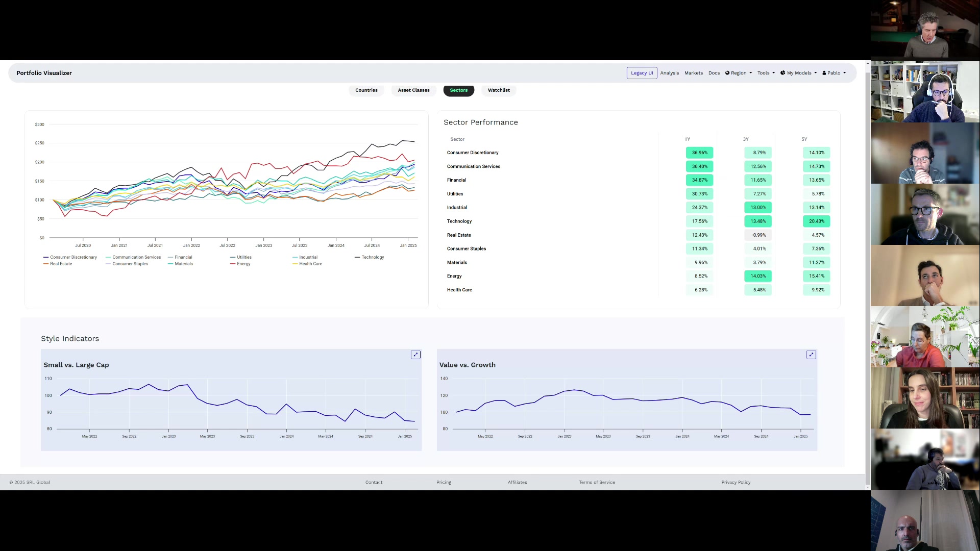Expand the Value vs. Growth chart
Viewport: 980px width, 551px height.
[811, 355]
